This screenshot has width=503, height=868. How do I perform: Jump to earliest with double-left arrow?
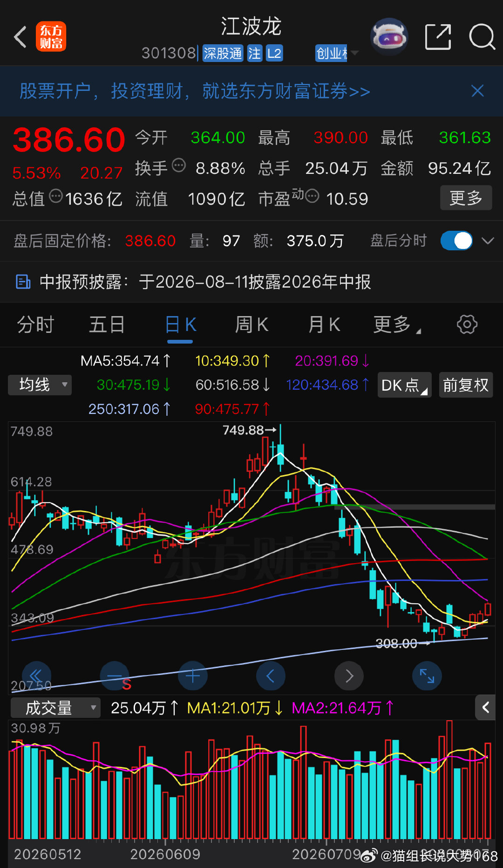tap(36, 676)
